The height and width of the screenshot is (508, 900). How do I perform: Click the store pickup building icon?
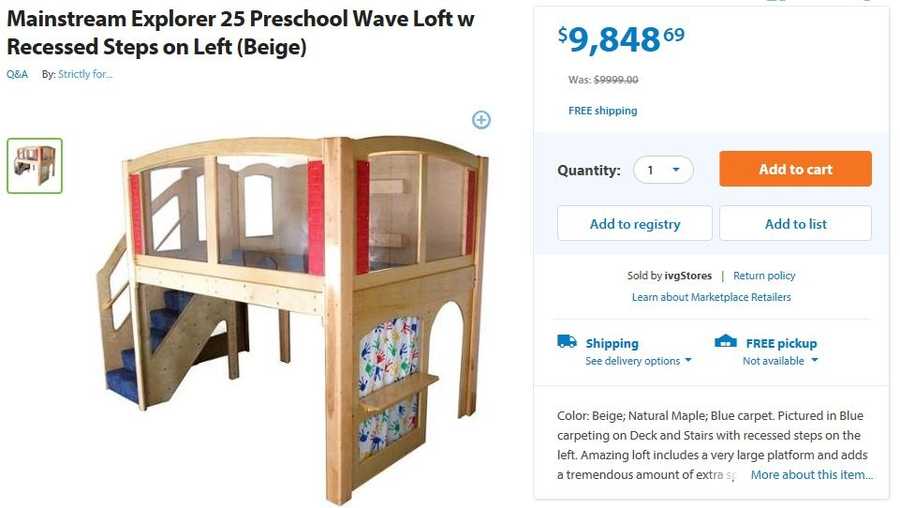(x=725, y=342)
